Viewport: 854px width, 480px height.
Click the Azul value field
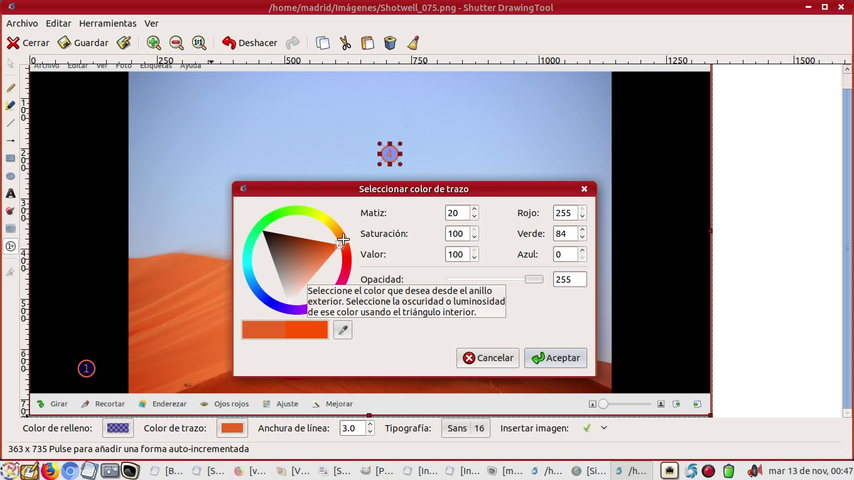pyautogui.click(x=565, y=254)
